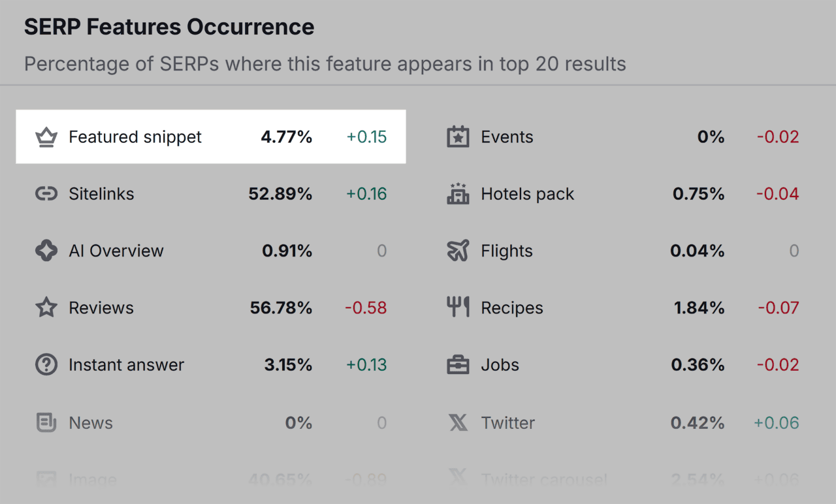Click the Instant answer question mark icon

pyautogui.click(x=46, y=364)
